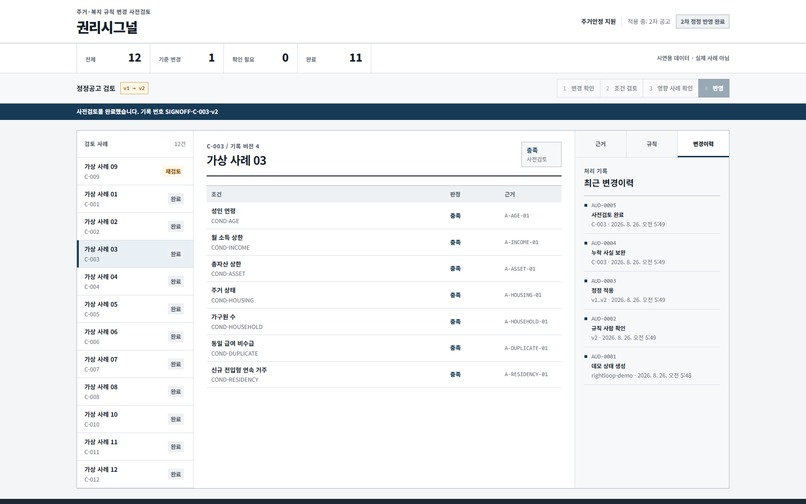Click history entry AUD-0002
Screen dimensions: 806x504
652,328
